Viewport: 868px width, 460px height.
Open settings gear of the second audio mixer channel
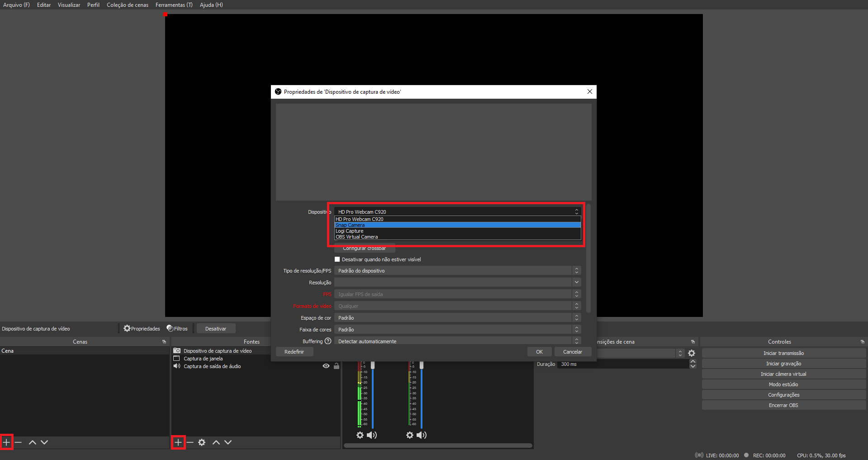pos(410,435)
